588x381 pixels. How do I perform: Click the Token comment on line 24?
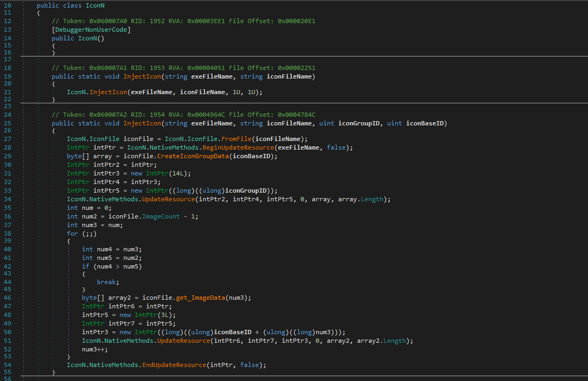(x=183, y=115)
